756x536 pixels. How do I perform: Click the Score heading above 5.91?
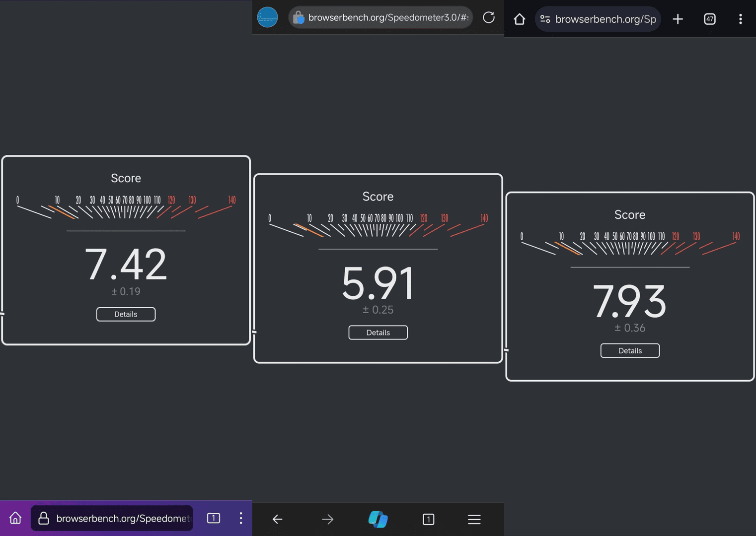(x=378, y=197)
